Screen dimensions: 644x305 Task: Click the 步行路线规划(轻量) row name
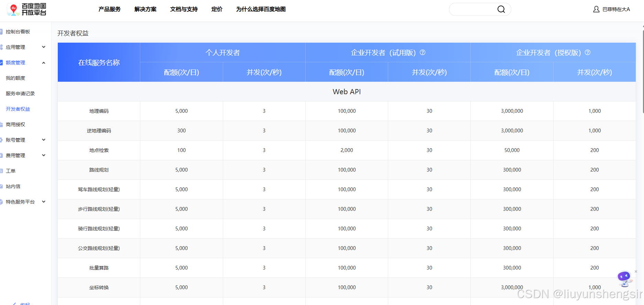coord(99,209)
